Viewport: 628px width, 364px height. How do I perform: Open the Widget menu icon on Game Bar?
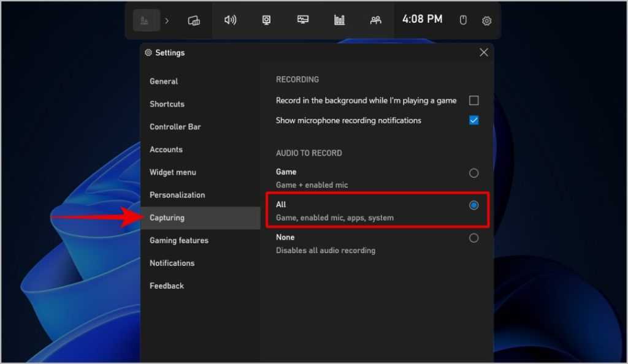[194, 20]
